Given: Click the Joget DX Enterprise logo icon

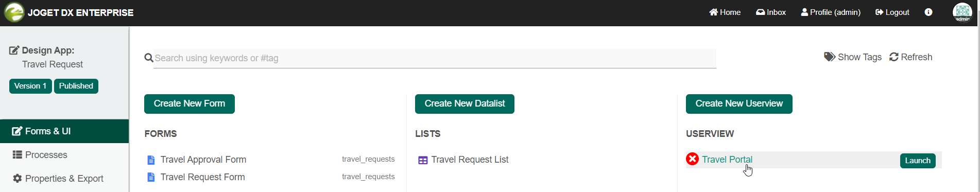Looking at the screenshot, I should (x=14, y=12).
